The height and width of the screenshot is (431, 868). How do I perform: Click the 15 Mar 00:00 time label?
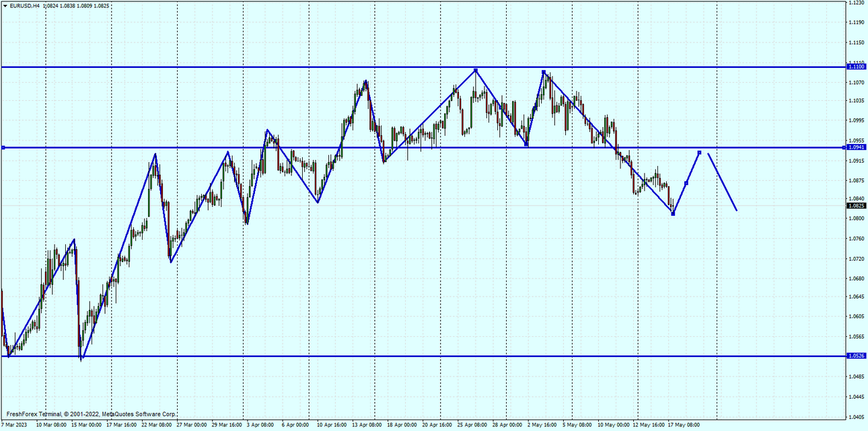coord(86,425)
